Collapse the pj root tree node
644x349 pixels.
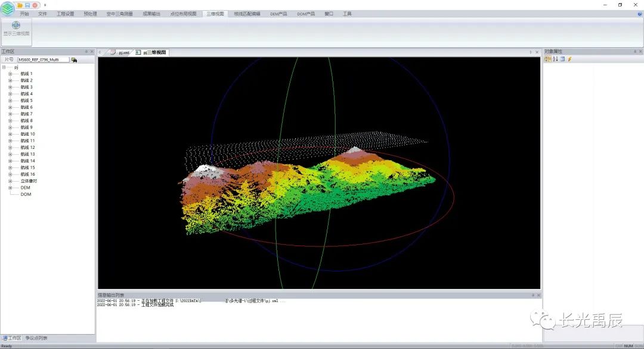click(4, 67)
